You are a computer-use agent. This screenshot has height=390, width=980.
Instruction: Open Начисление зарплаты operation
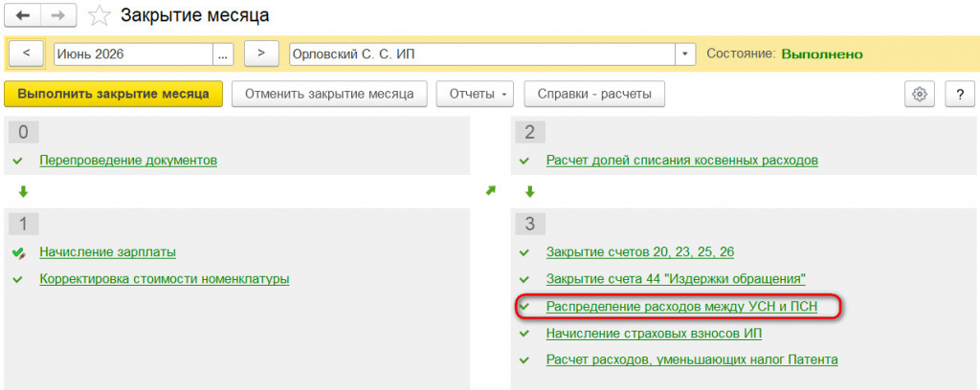(x=107, y=252)
